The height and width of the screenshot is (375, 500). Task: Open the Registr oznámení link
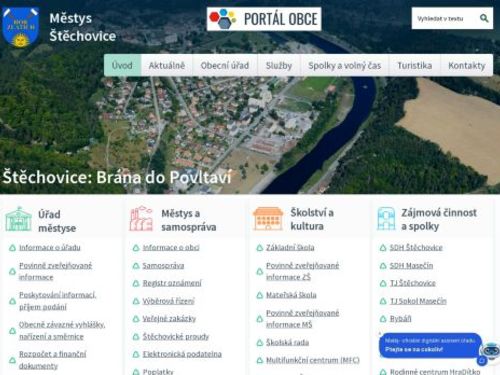172,283
